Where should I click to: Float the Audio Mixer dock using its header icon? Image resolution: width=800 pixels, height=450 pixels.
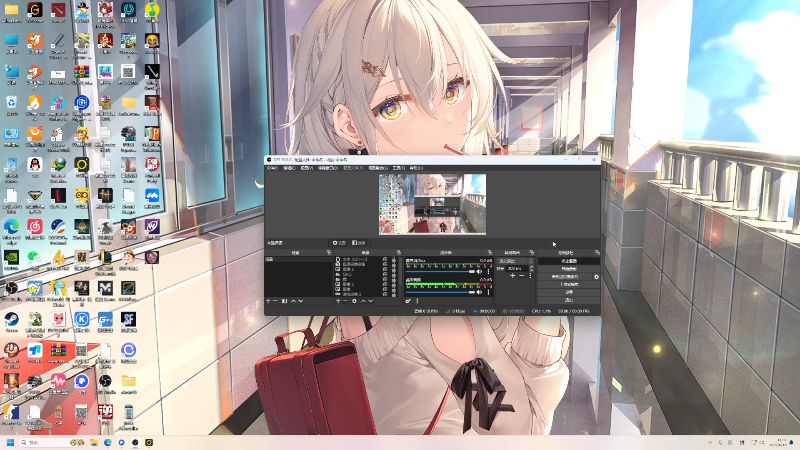[490, 253]
